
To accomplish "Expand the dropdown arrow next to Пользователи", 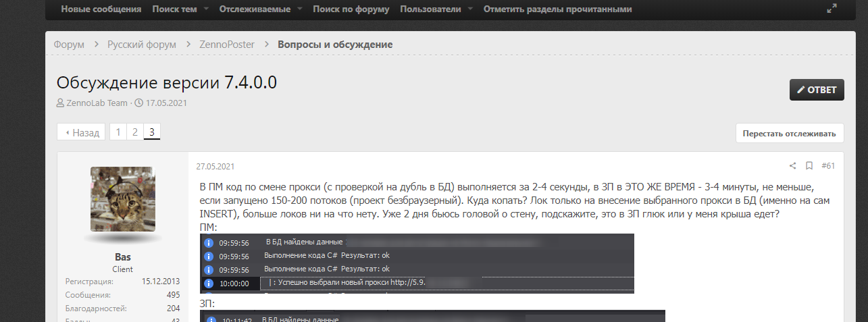I will tap(470, 9).
